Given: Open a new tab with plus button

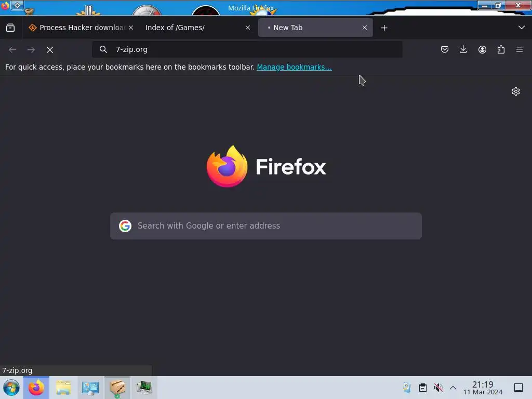Looking at the screenshot, I should 384,28.
